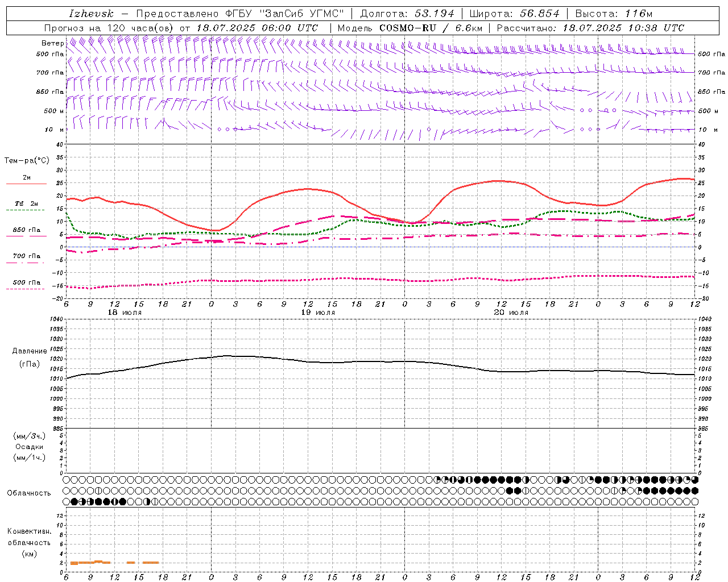This screenshot has height=582, width=728.
Task: Click left "700 гПа" wind level label
Action: pos(51,73)
